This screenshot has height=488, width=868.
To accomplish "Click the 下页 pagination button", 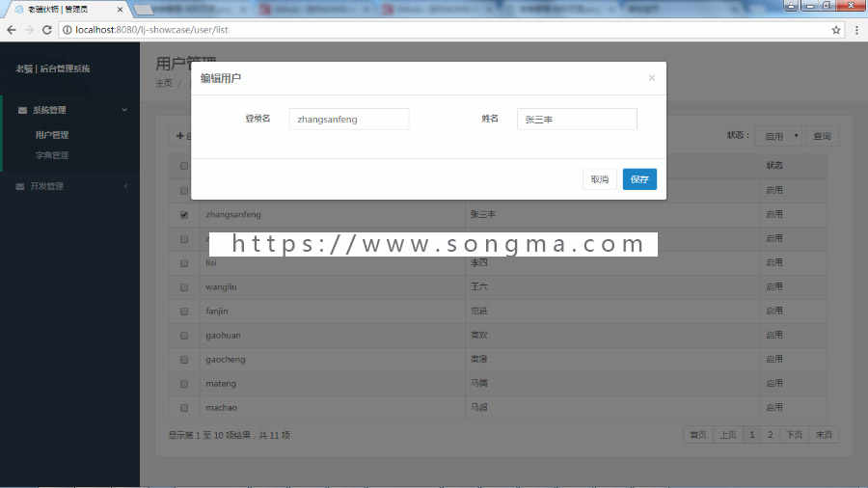I will coord(795,435).
